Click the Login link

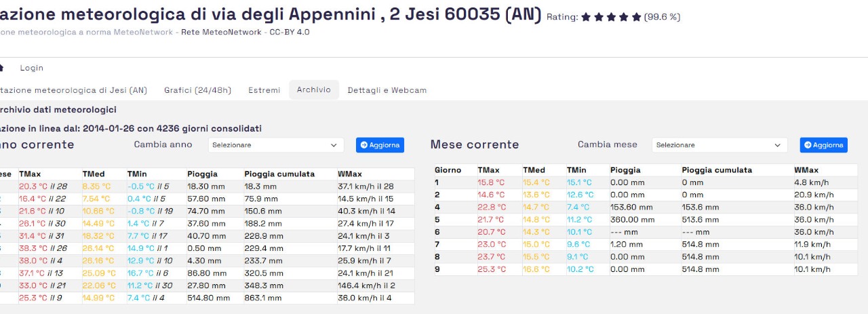tap(31, 68)
